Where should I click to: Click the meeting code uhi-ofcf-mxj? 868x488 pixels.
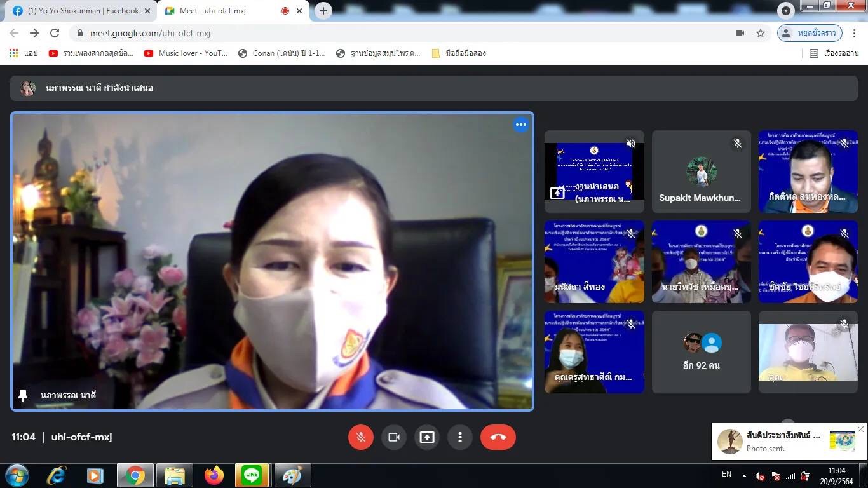point(81,437)
